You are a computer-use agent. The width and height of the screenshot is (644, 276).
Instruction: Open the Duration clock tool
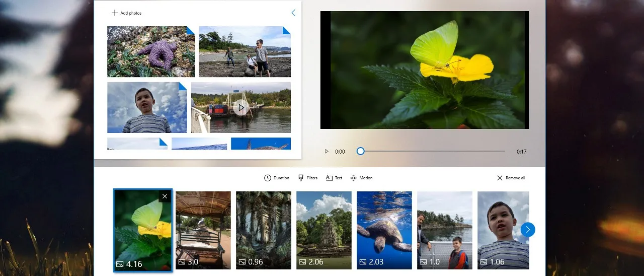[268, 178]
